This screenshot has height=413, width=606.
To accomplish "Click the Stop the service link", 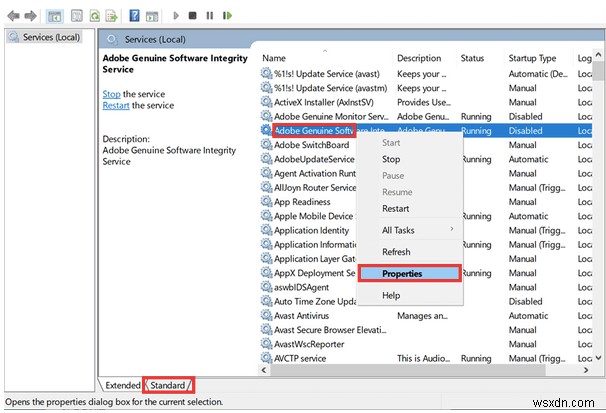I will pos(111,94).
